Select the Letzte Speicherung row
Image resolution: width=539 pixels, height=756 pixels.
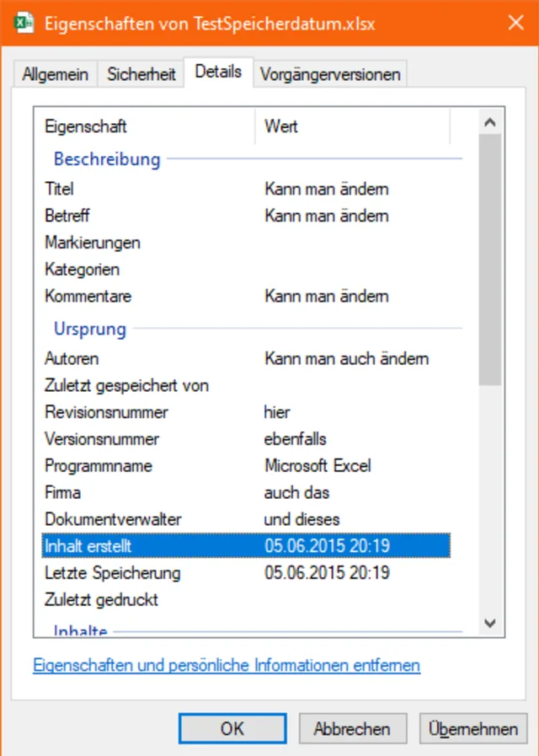(113, 573)
